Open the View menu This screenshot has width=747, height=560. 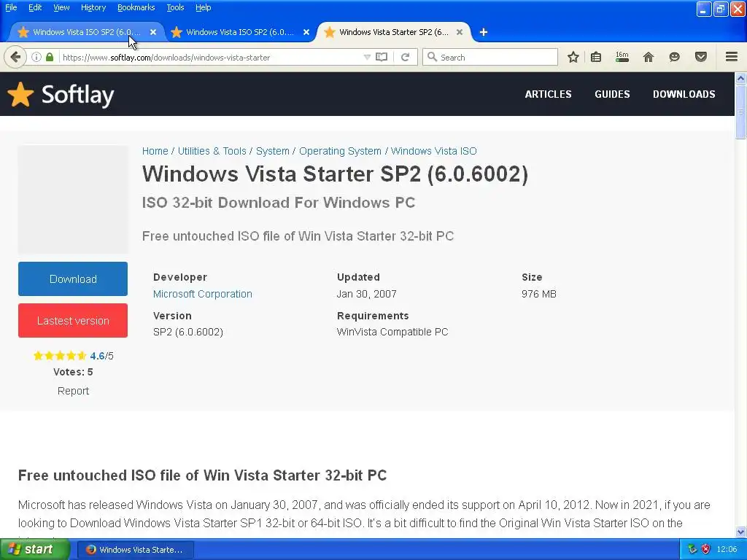pyautogui.click(x=61, y=7)
